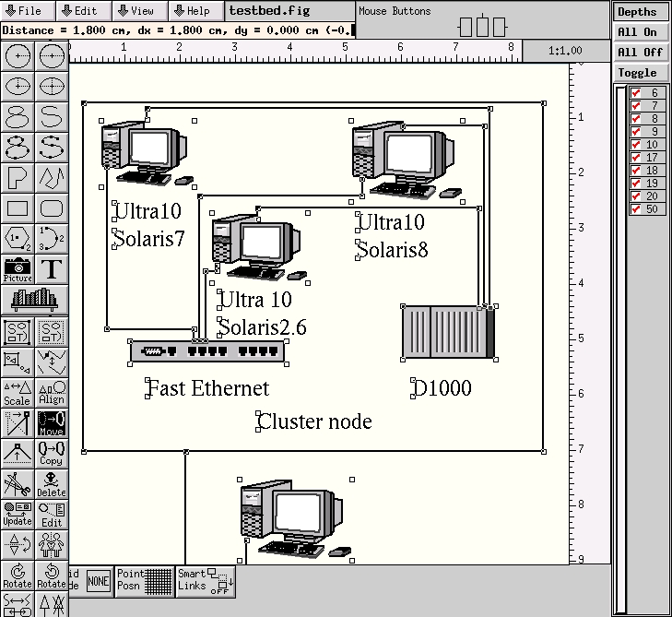Choose the Edit object tool
Screen dimensions: 672x617
(x=52, y=515)
